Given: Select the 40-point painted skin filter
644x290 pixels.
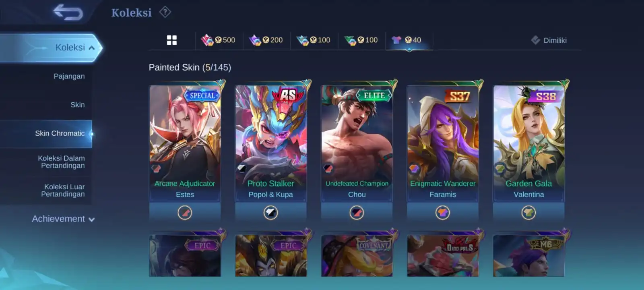Looking at the screenshot, I should (407, 40).
